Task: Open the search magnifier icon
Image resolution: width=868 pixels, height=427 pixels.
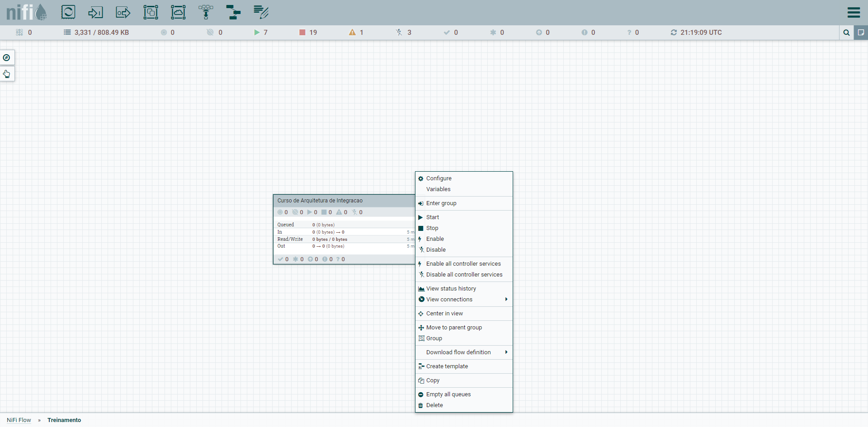Action: point(846,33)
